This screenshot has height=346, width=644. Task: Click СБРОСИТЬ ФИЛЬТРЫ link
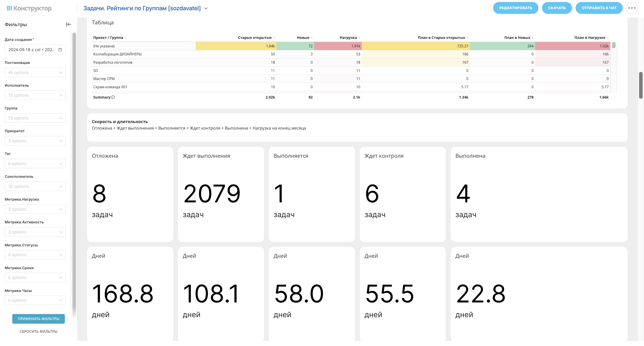[38, 331]
